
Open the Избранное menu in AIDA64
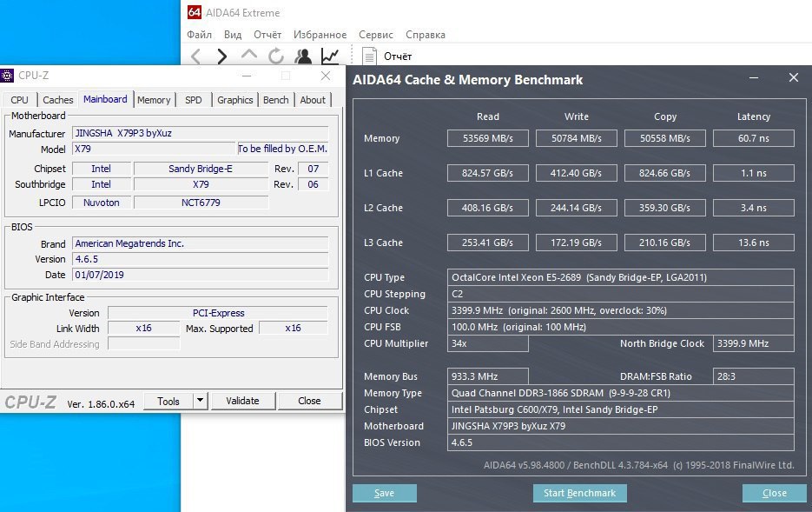tap(320, 35)
